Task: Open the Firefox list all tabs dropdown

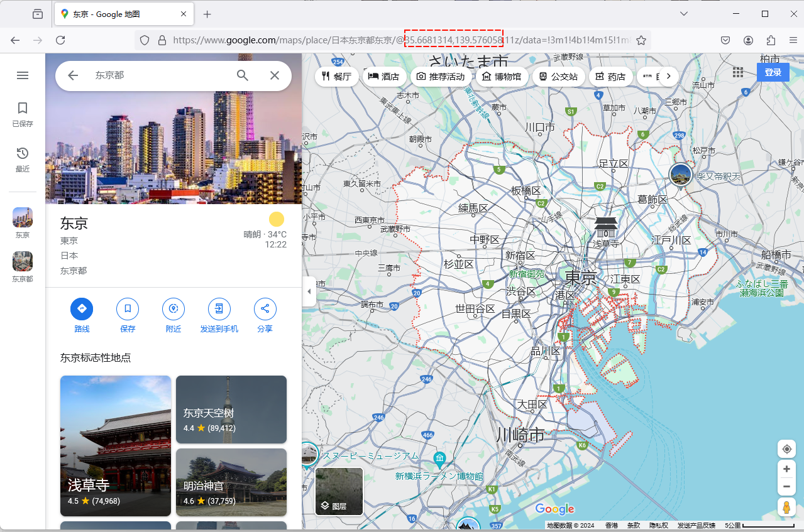Action: 685,14
